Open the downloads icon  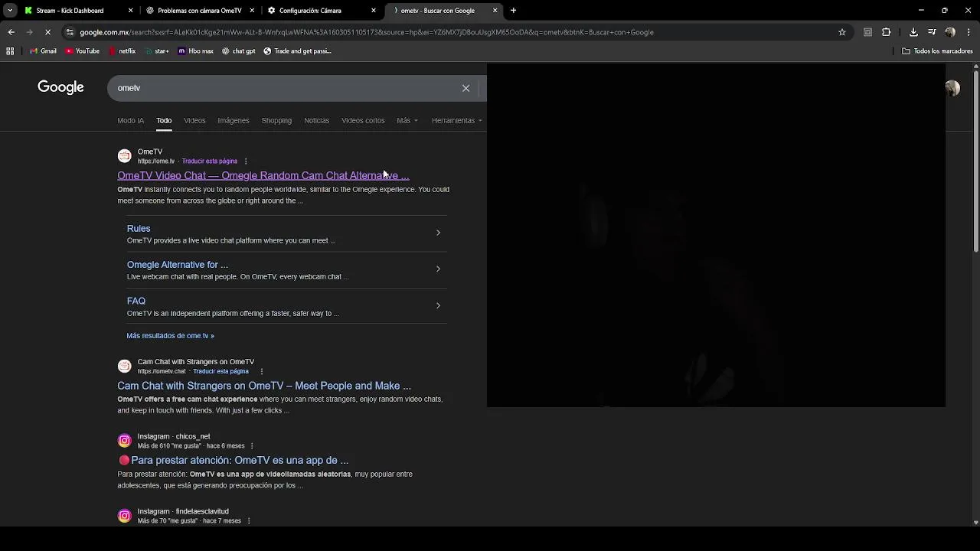coord(913,32)
